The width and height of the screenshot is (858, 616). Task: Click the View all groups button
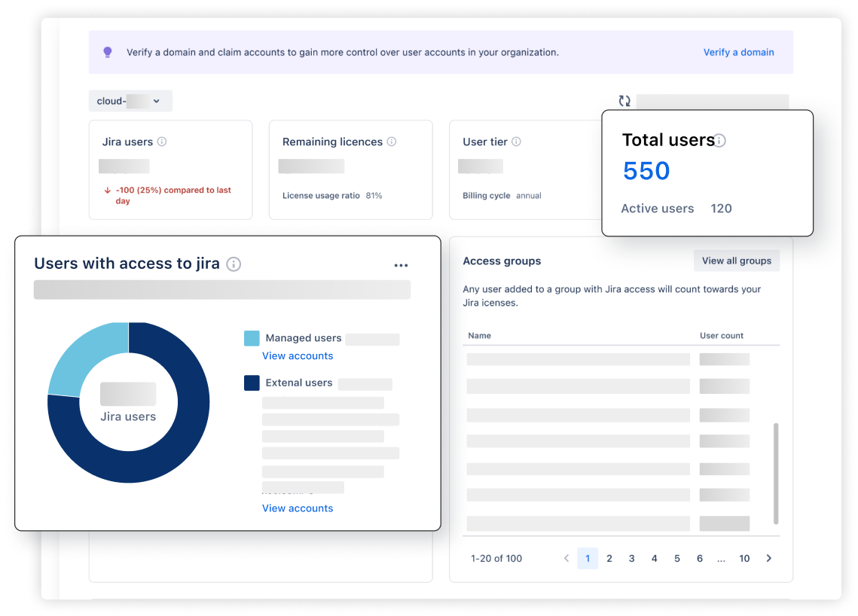pyautogui.click(x=736, y=261)
